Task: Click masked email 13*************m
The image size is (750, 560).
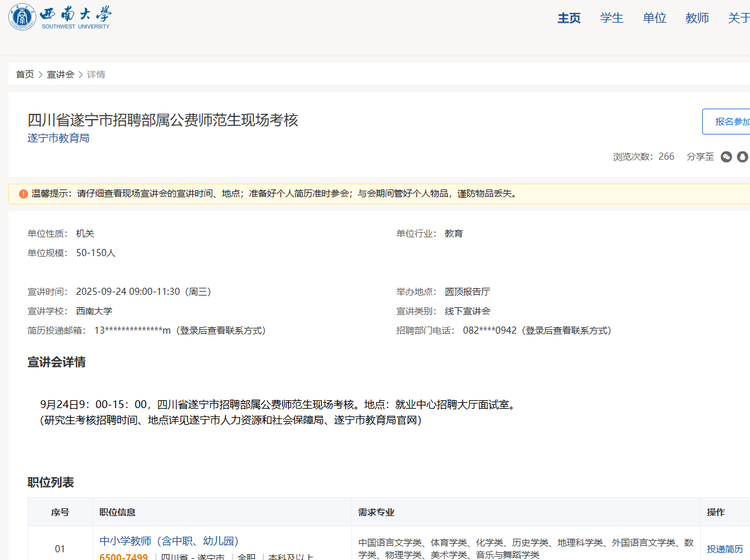Action: 133,330
